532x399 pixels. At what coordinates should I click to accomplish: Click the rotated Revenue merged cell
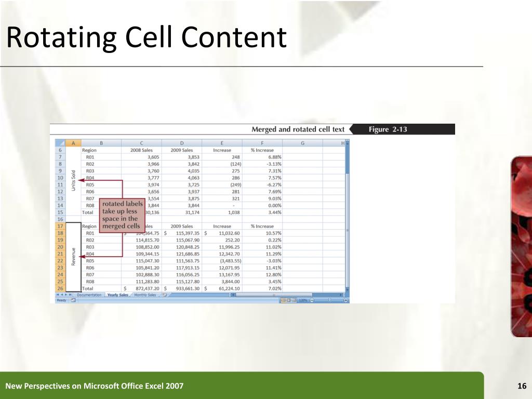73,257
